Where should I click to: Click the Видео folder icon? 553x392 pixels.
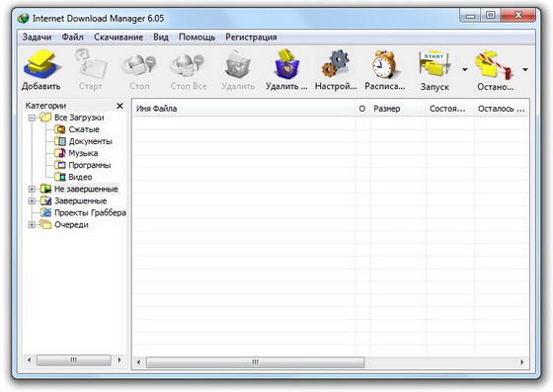(60, 177)
